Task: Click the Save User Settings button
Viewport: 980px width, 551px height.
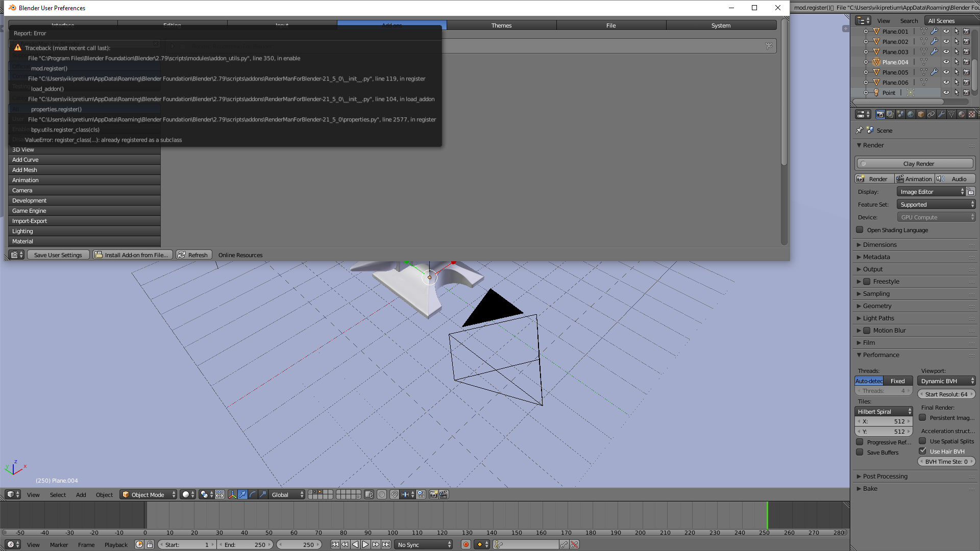Action: pos(58,255)
